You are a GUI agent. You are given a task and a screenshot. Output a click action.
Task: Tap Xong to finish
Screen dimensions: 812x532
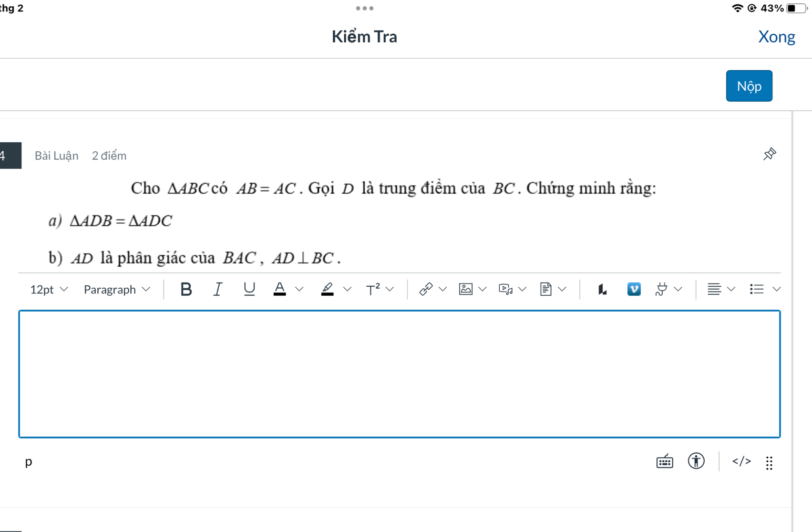(x=776, y=37)
